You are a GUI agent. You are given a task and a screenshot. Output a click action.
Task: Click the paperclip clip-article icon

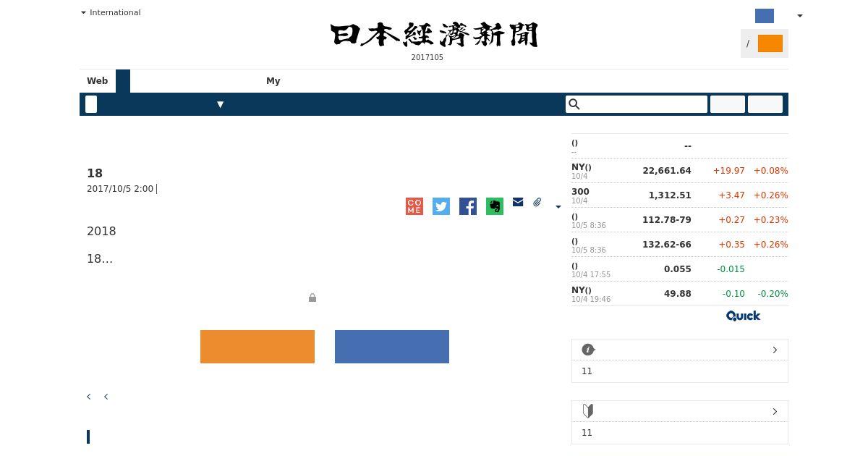537,203
